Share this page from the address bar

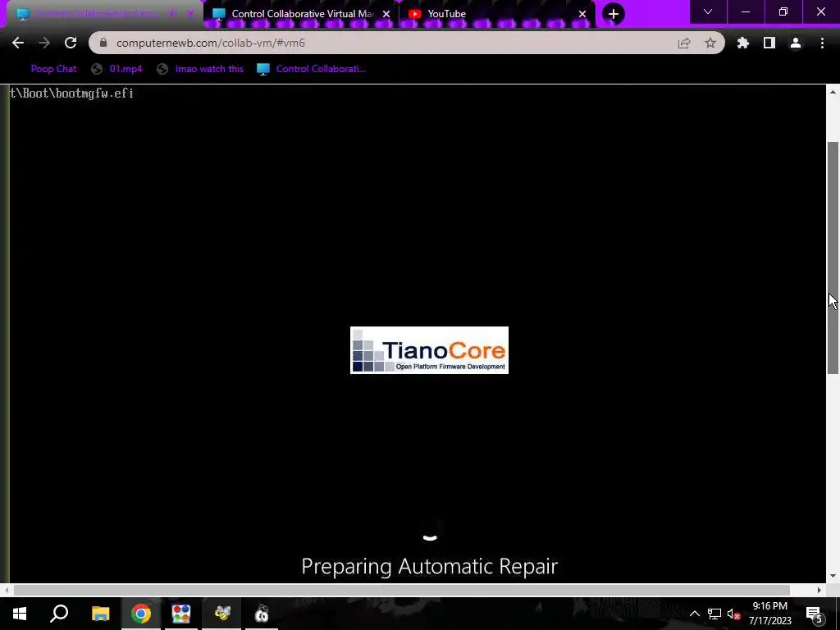(684, 43)
